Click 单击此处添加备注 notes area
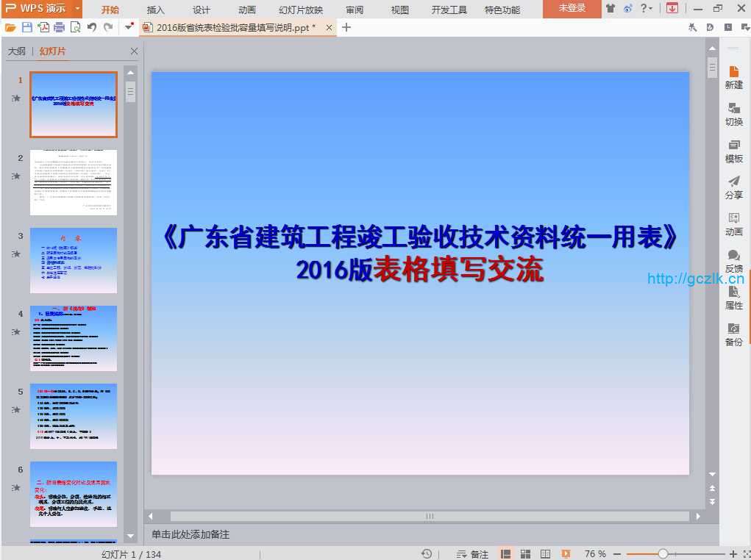 coord(191,534)
